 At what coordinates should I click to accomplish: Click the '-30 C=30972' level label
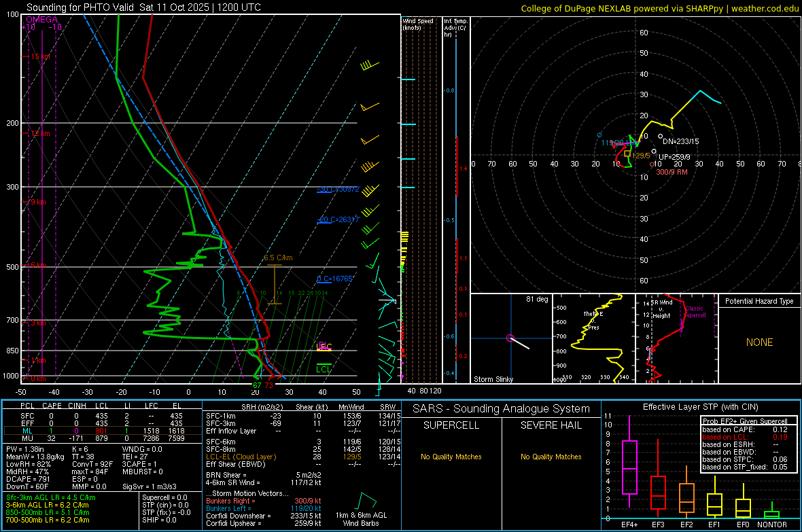(x=338, y=190)
